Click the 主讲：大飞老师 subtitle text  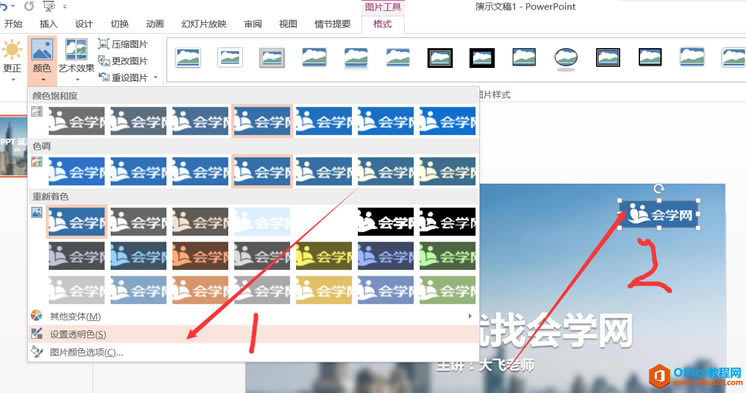(485, 365)
